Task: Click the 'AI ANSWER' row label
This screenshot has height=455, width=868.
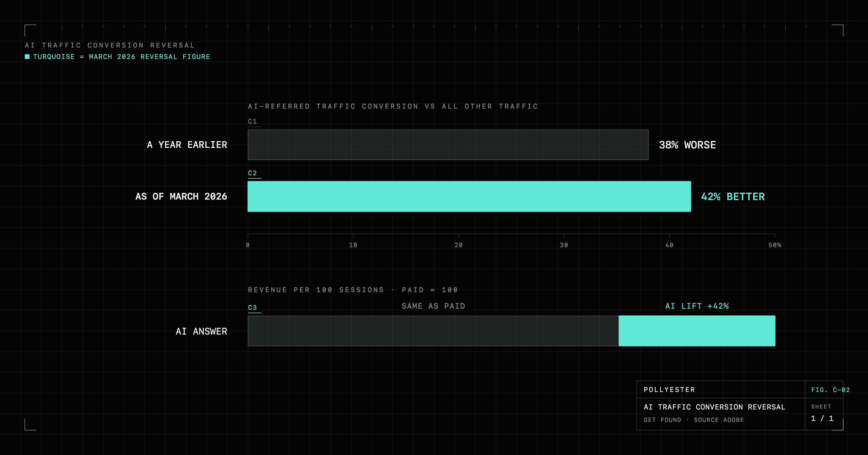Action: (x=202, y=331)
